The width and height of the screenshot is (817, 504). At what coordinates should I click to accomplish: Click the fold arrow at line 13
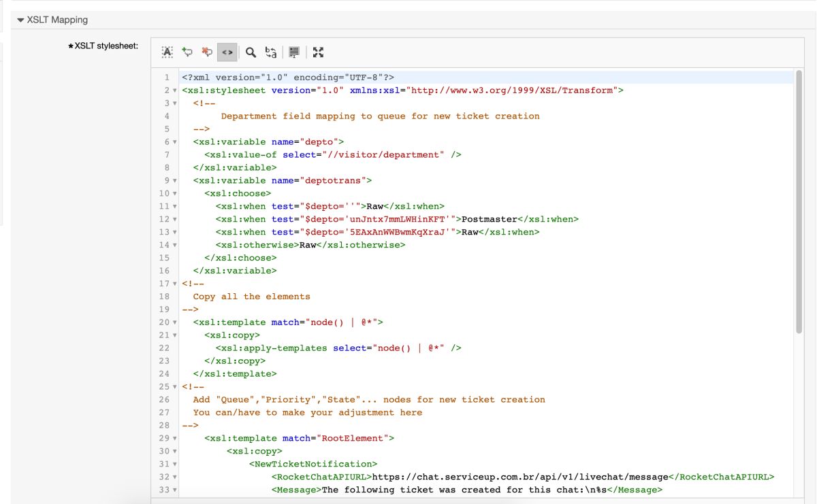coord(174,233)
